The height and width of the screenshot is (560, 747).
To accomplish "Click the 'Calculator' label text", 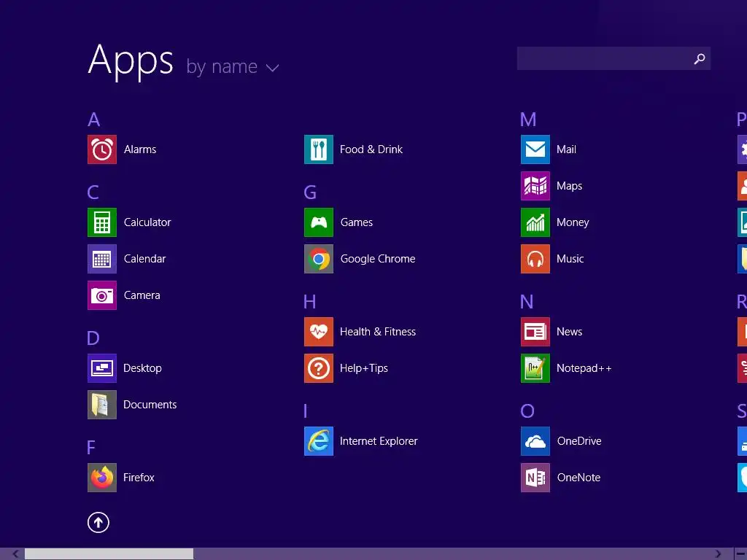I will [x=147, y=222].
